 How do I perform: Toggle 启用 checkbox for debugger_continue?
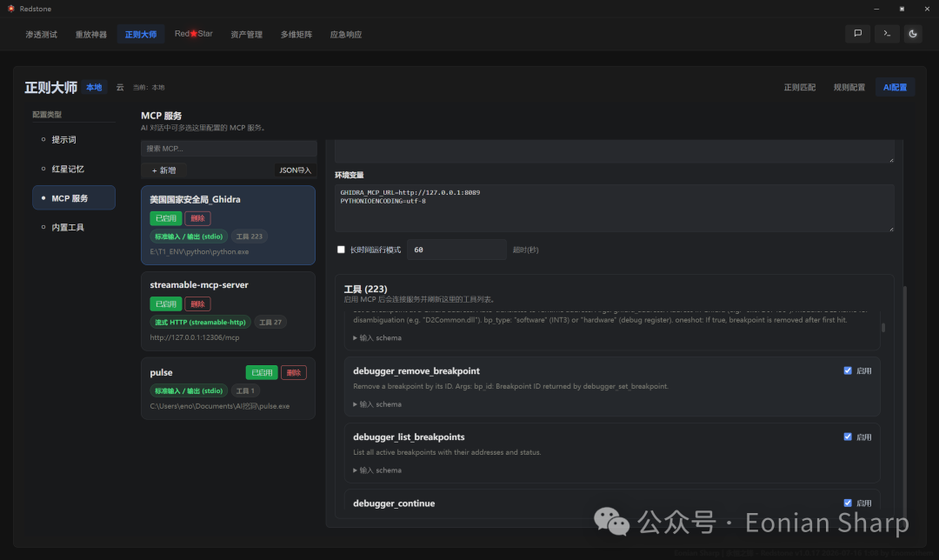coord(848,503)
